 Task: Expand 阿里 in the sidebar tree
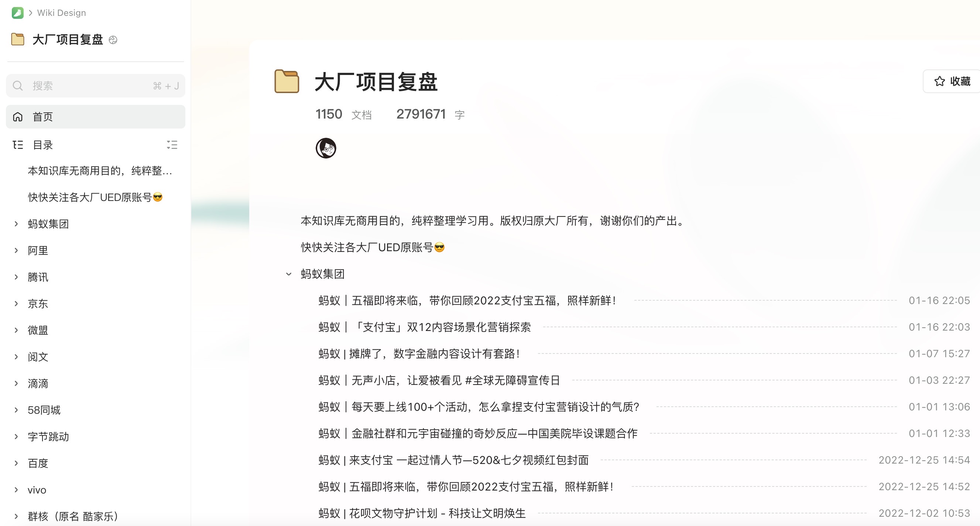tap(16, 250)
